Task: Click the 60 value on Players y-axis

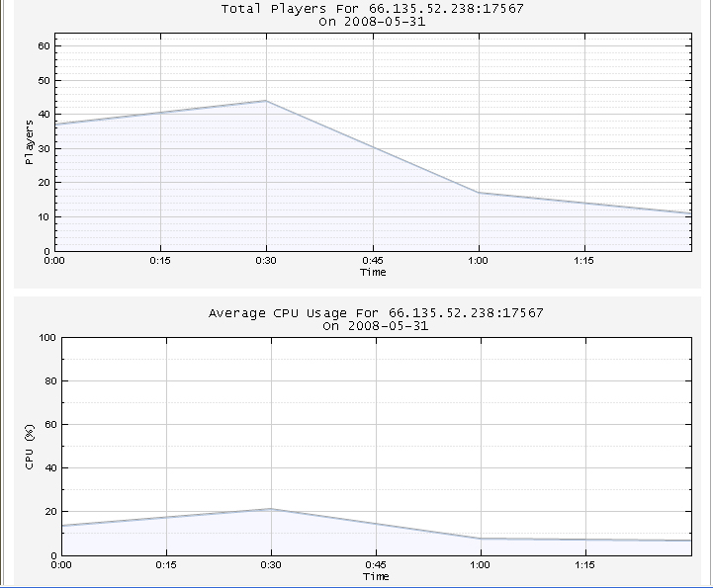Action: click(x=44, y=45)
